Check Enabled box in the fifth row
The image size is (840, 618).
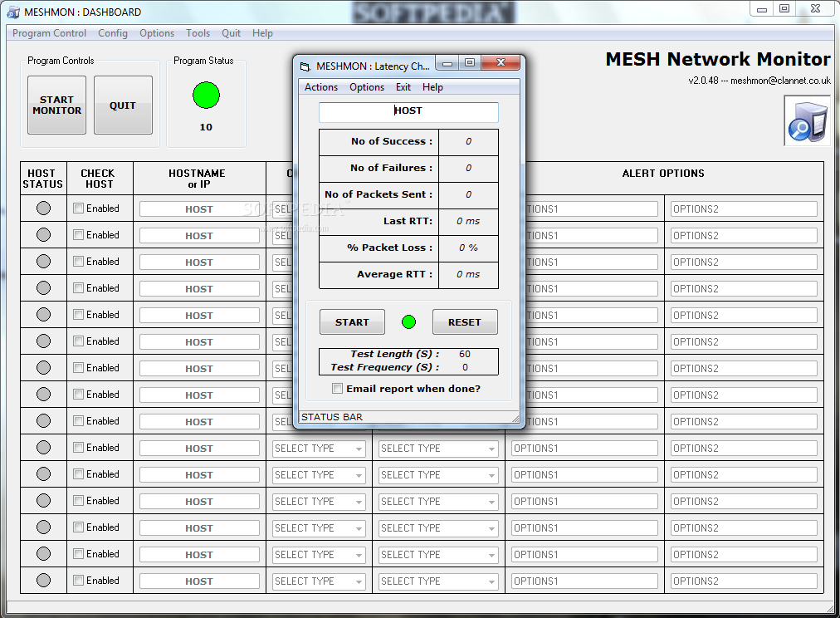click(79, 314)
